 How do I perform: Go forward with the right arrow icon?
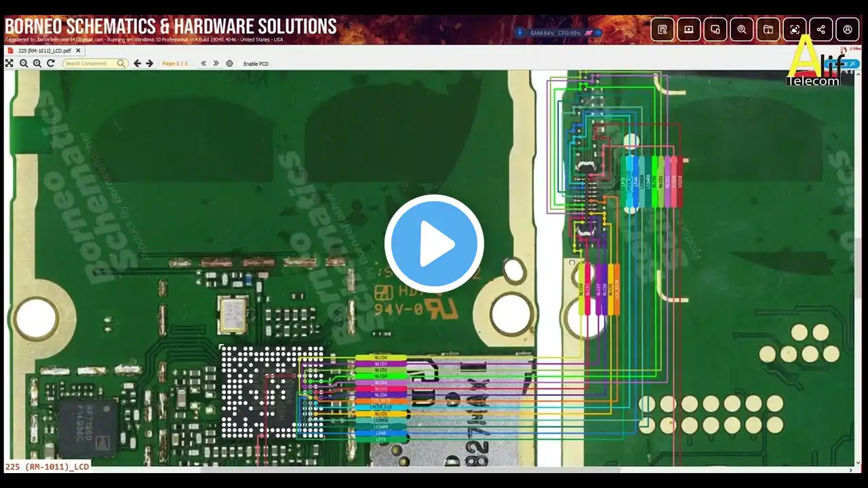coord(150,63)
